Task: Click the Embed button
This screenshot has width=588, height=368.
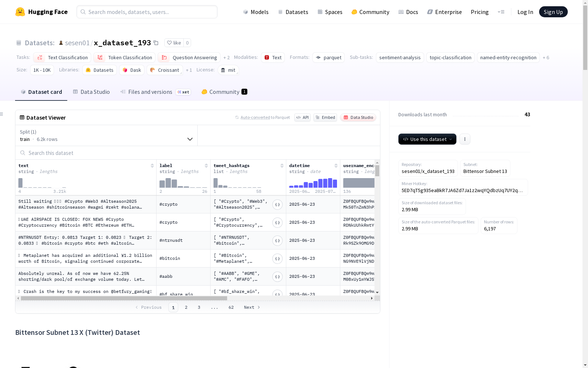Action: tap(325, 117)
